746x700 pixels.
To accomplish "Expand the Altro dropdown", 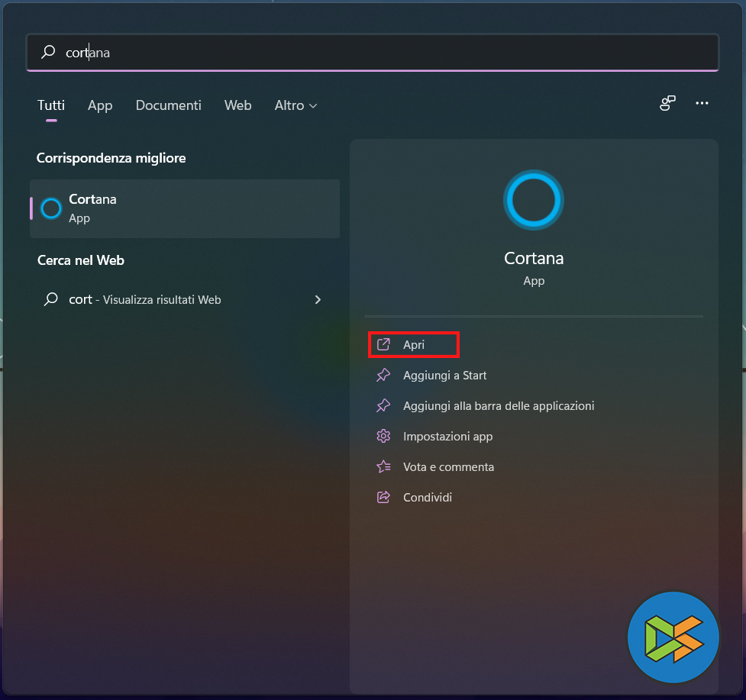I will 295,105.
